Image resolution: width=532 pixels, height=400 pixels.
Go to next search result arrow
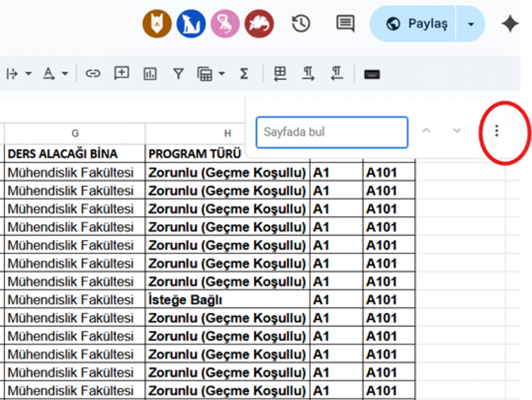(x=456, y=131)
